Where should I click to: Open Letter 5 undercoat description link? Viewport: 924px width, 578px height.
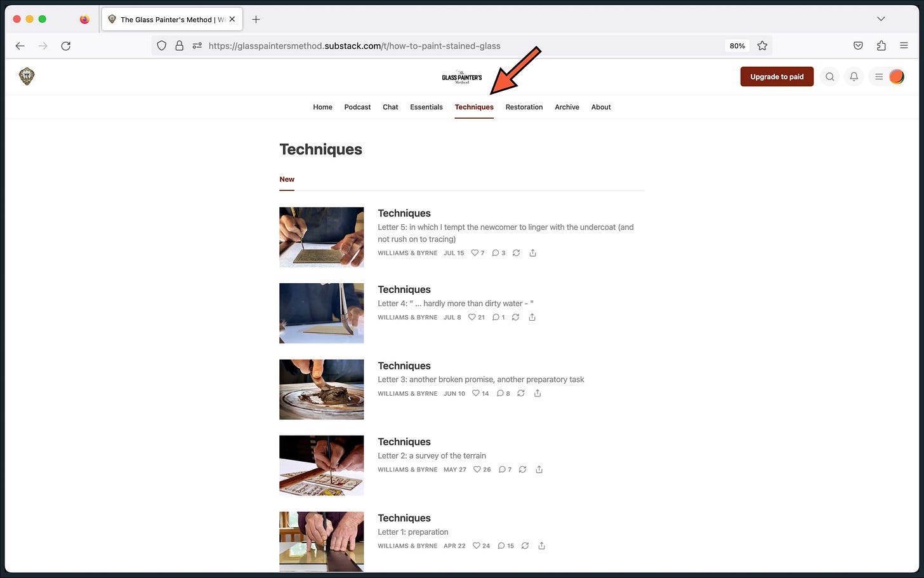click(x=506, y=233)
